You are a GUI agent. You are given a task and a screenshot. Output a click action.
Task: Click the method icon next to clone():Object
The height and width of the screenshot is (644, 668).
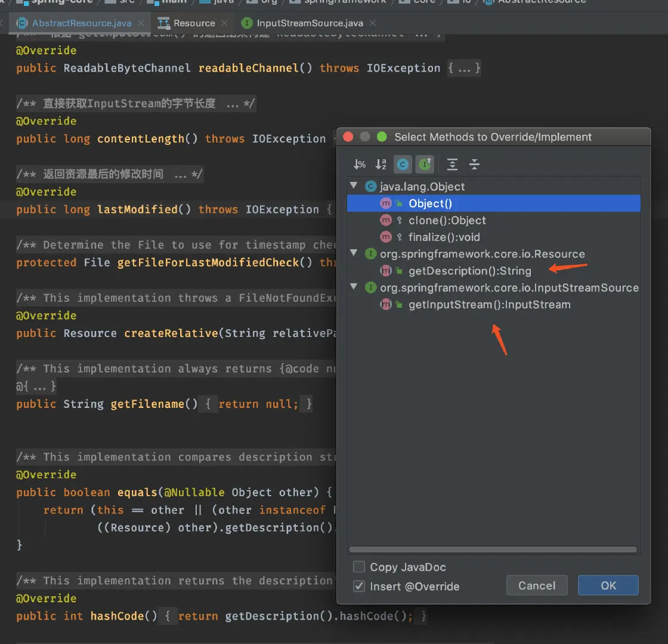385,220
